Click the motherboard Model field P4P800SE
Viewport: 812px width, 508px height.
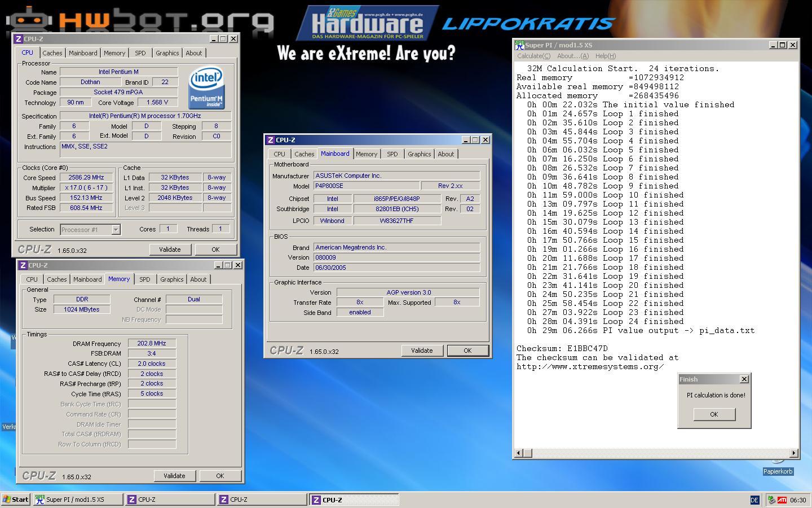pyautogui.click(x=367, y=186)
